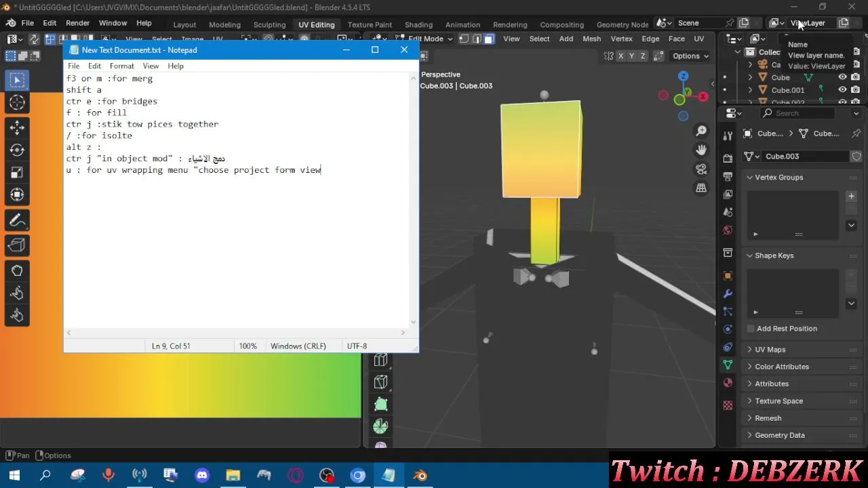Disable Cube.001 render camera icon in outliner
Screen dimensions: 868x488
(855, 89)
